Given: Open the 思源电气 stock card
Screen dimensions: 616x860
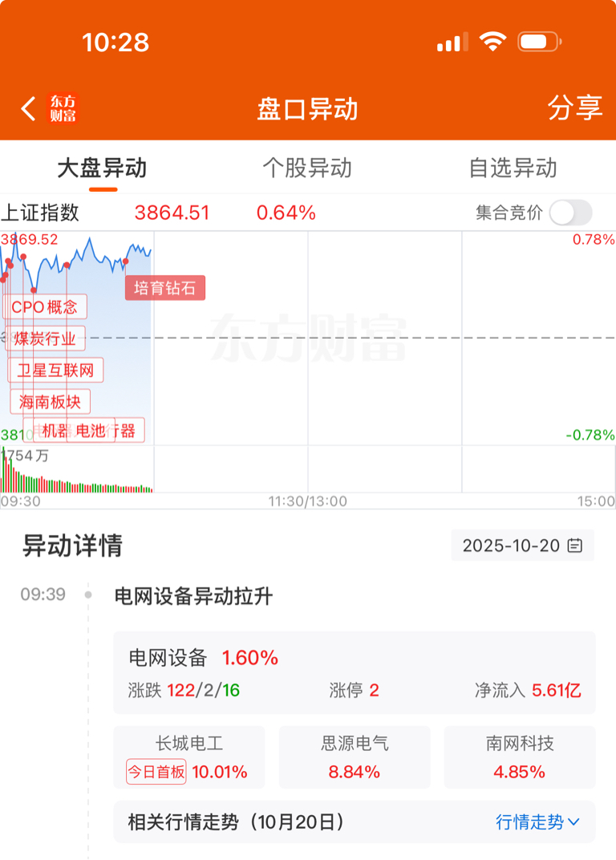Looking at the screenshot, I should tap(355, 757).
